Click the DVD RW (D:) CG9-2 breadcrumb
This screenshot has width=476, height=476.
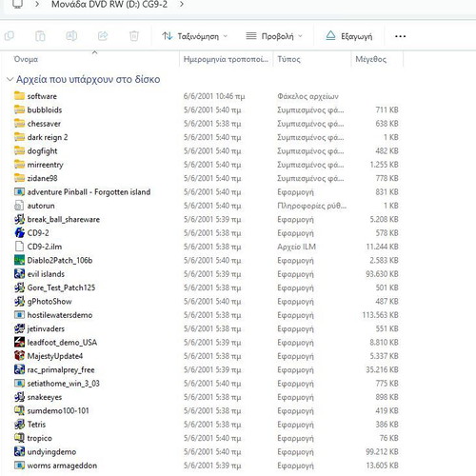(x=109, y=5)
